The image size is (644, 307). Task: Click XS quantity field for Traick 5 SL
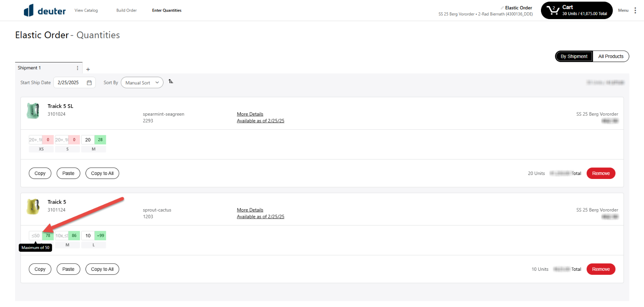pos(35,140)
